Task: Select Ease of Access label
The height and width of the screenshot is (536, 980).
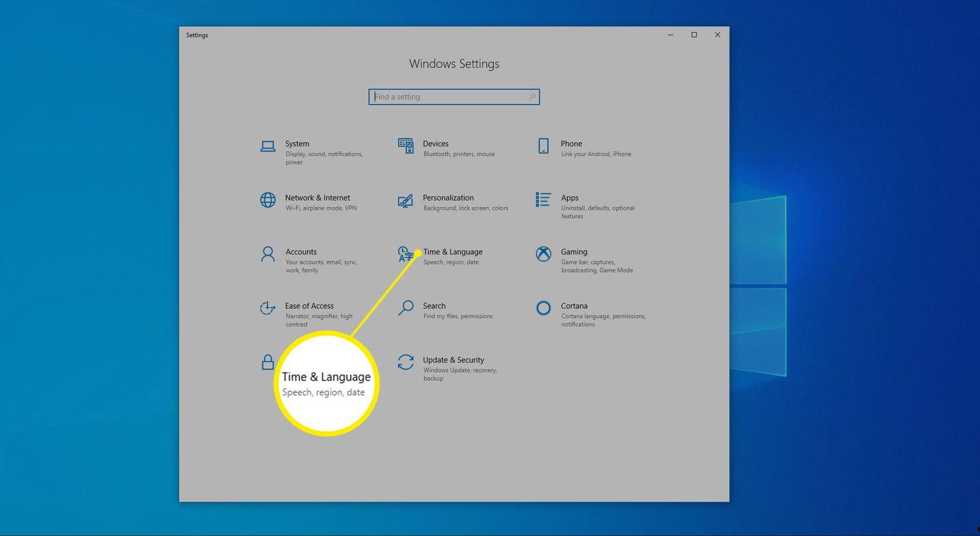Action: coord(310,306)
